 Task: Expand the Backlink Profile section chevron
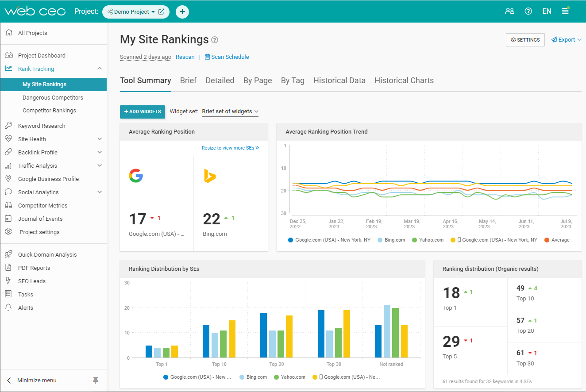point(100,152)
